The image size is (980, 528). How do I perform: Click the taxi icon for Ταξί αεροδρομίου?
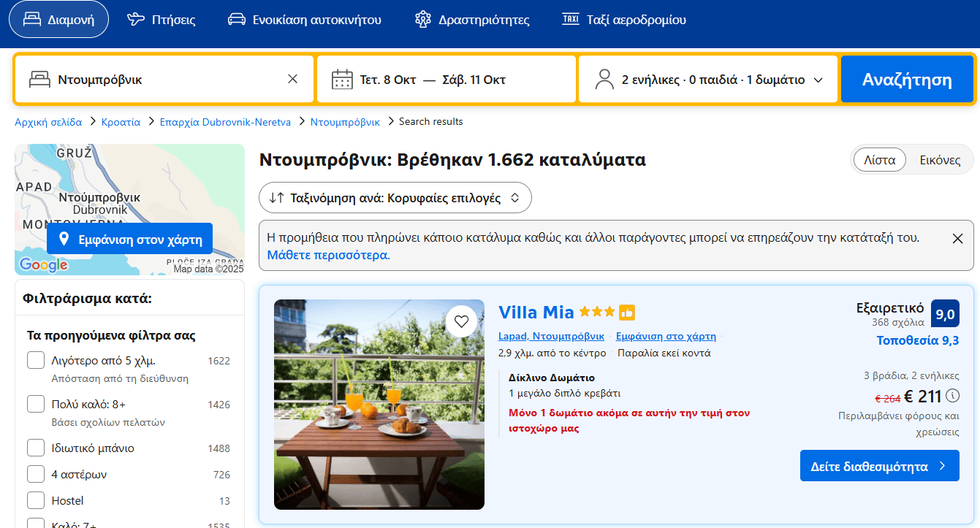(x=570, y=20)
